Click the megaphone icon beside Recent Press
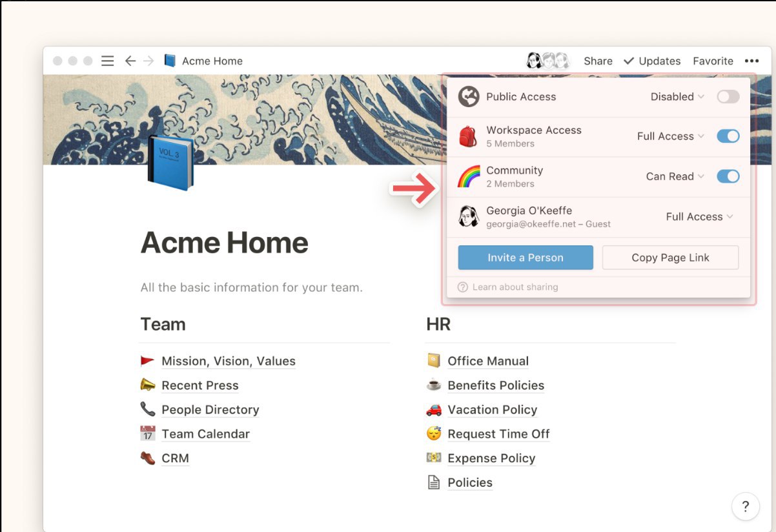 pyautogui.click(x=148, y=385)
